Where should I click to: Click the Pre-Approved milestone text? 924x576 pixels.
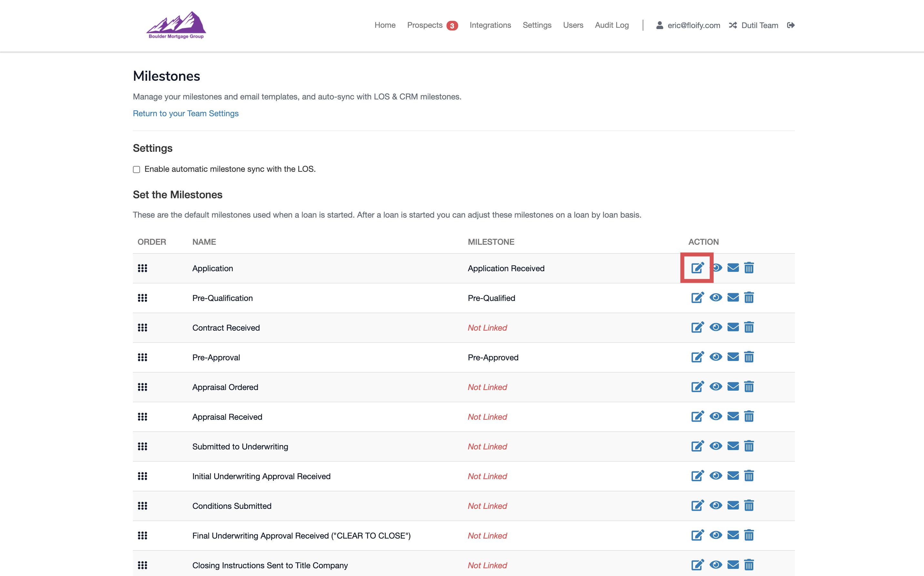point(493,357)
